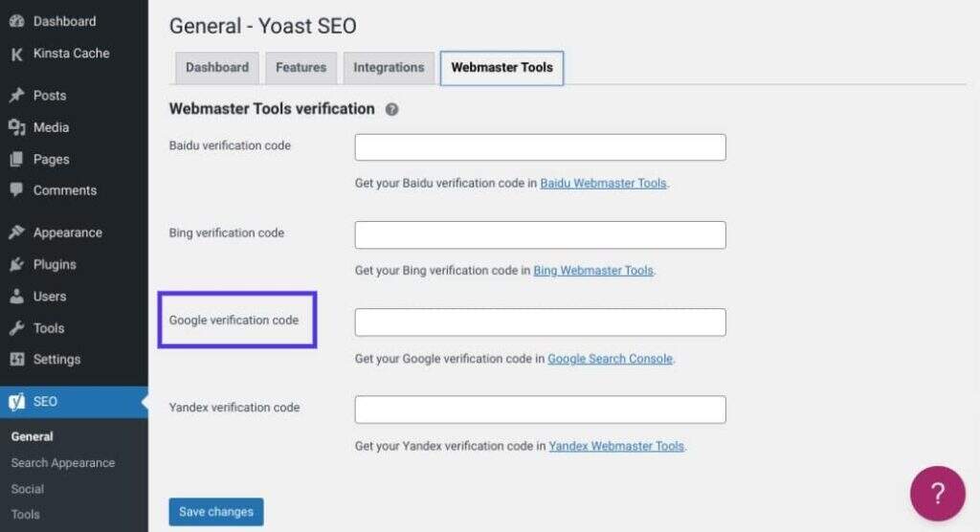Switch to the Integrations tab
The image size is (980, 532).
point(389,68)
